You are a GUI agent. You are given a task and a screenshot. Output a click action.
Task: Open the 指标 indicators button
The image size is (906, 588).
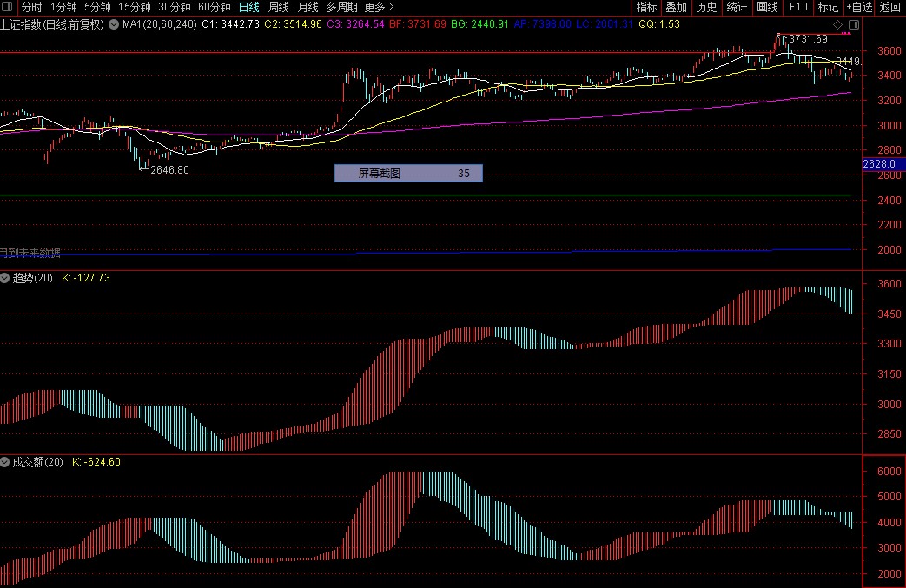click(x=646, y=7)
